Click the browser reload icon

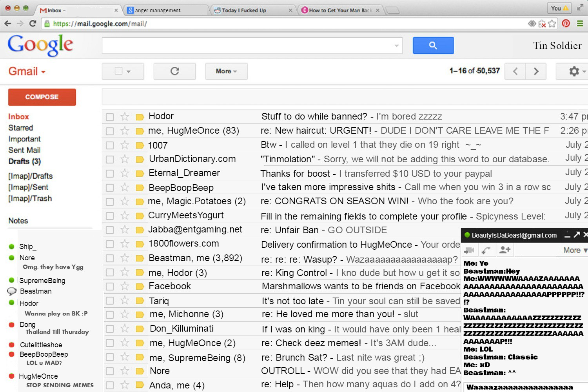coord(33,24)
